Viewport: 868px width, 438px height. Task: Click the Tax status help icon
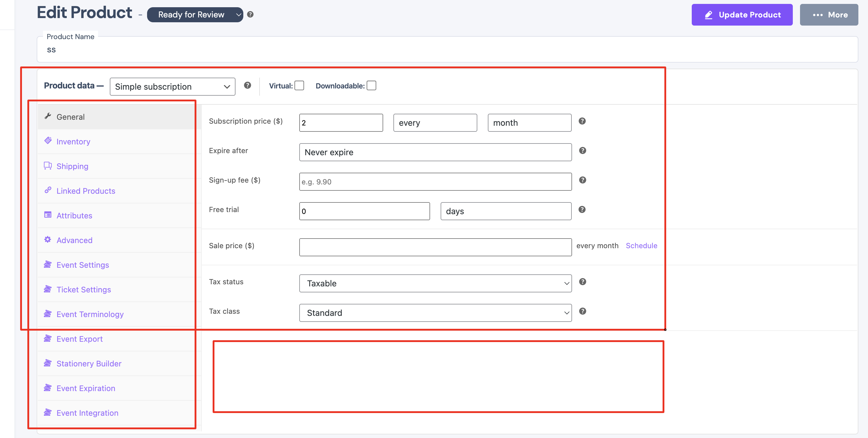pyautogui.click(x=582, y=282)
